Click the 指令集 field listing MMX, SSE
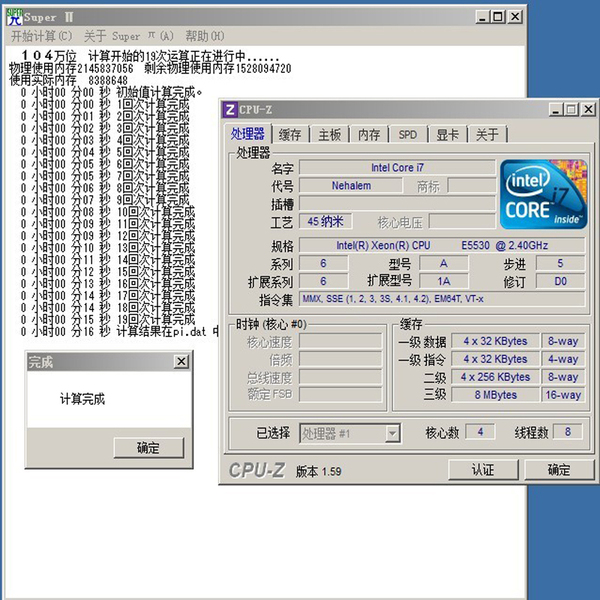The image size is (600, 600). click(x=442, y=299)
